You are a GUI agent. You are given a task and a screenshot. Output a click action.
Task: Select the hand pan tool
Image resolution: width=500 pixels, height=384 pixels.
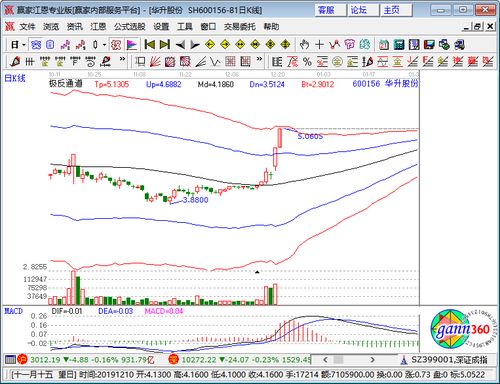(x=304, y=44)
